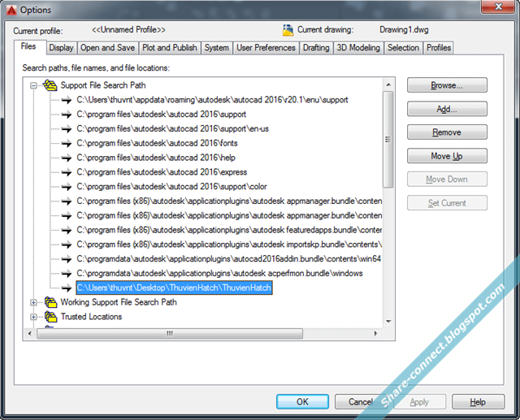Screen dimensions: 520x420
Task: Select the autocad 2016\support path
Action: point(162,115)
